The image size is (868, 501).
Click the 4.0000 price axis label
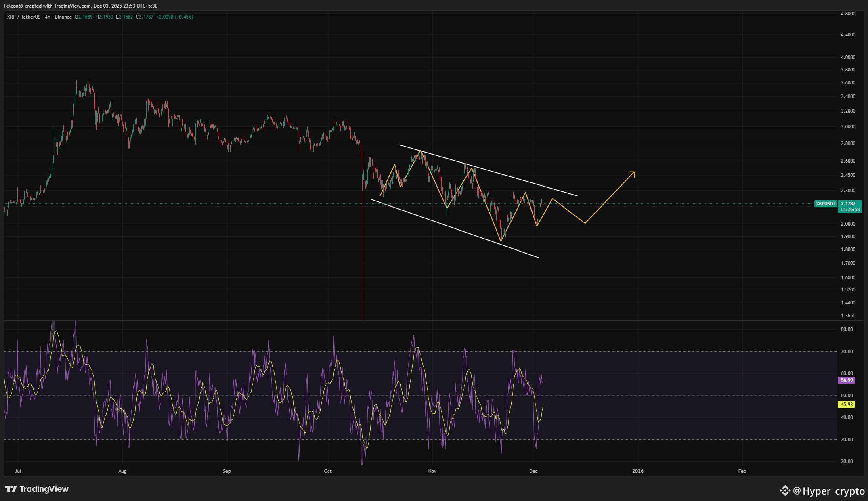tap(848, 57)
